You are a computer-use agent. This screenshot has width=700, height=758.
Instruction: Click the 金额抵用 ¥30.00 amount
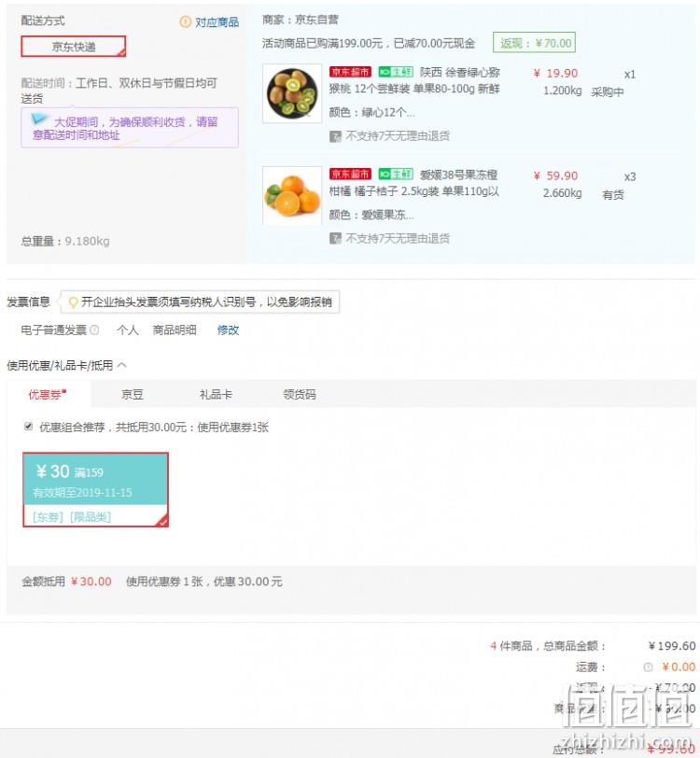tap(91, 582)
